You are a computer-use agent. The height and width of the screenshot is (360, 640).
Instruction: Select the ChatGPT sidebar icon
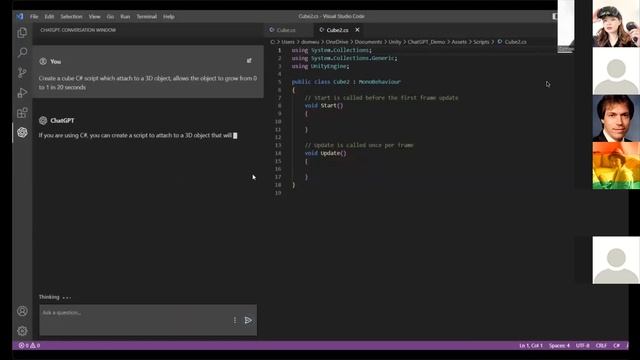[22, 132]
